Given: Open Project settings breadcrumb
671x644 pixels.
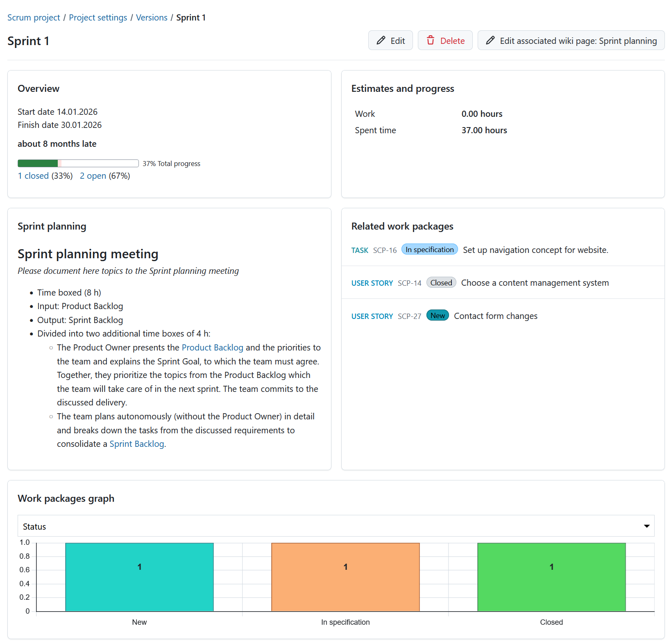Looking at the screenshot, I should 98,18.
